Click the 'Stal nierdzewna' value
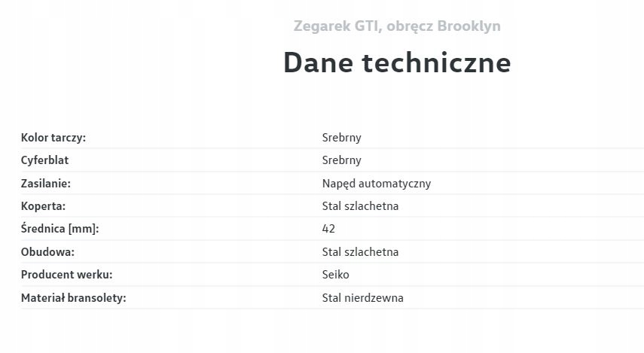 [x=363, y=298]
